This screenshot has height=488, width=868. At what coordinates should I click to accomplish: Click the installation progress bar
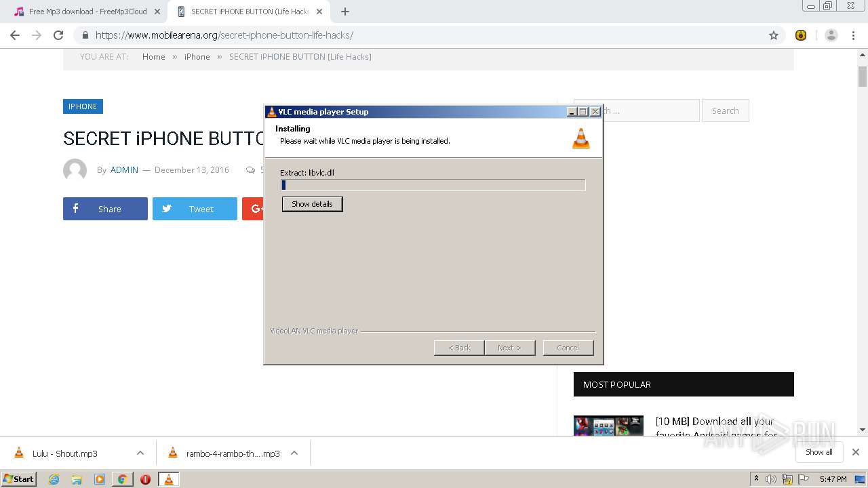coord(433,185)
